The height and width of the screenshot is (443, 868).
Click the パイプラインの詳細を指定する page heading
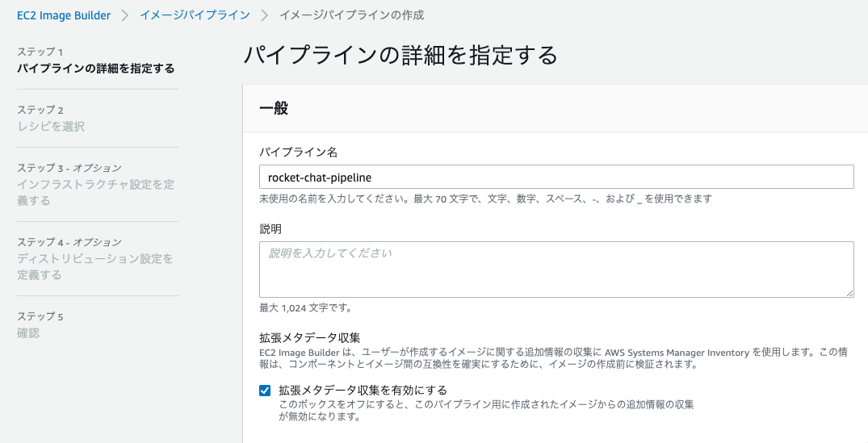pyautogui.click(x=400, y=56)
